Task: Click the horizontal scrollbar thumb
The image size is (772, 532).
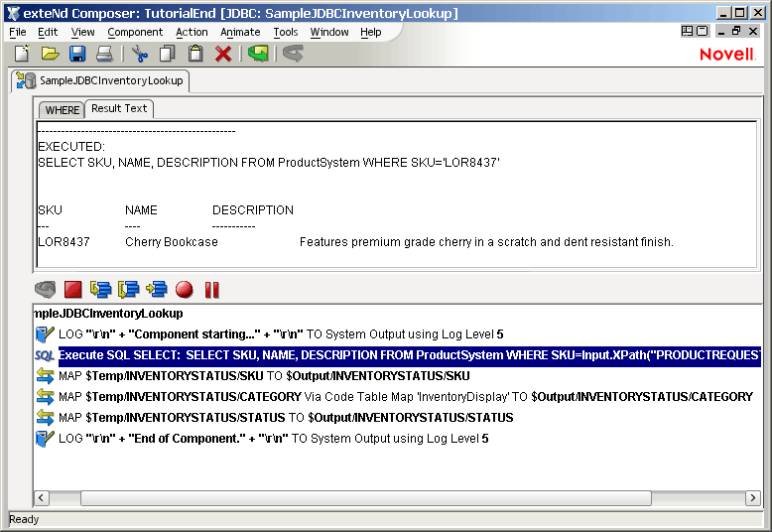Action: point(366,498)
